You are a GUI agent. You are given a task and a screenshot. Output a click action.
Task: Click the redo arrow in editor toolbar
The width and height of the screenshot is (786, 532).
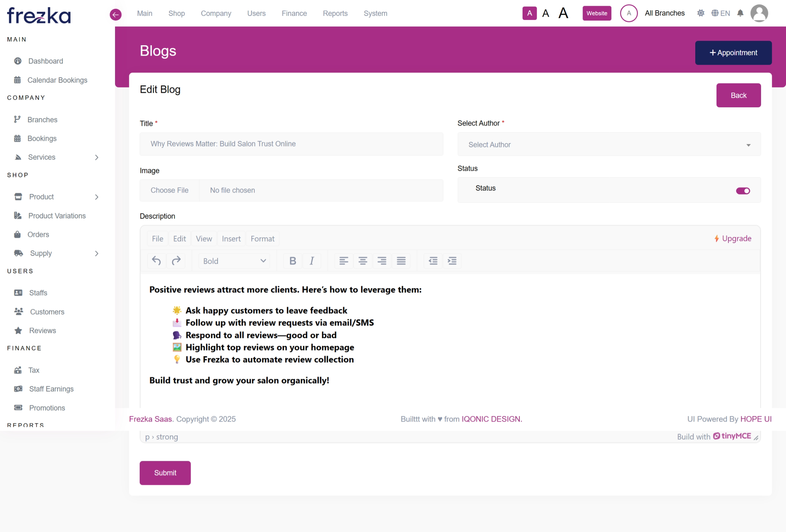(176, 261)
